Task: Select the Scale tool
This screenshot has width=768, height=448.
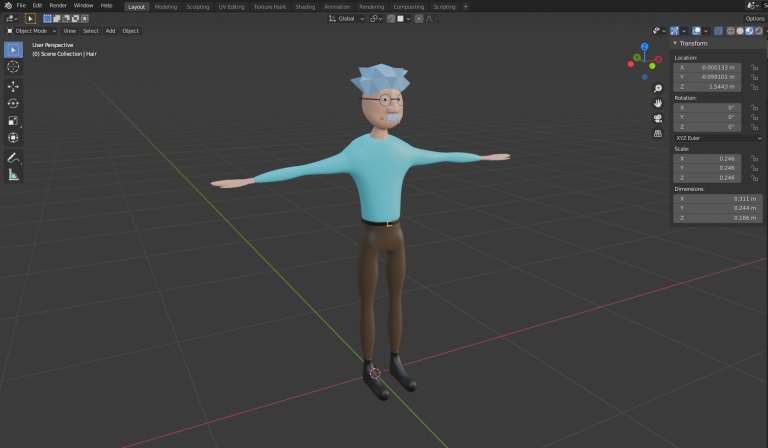Action: tap(13, 120)
